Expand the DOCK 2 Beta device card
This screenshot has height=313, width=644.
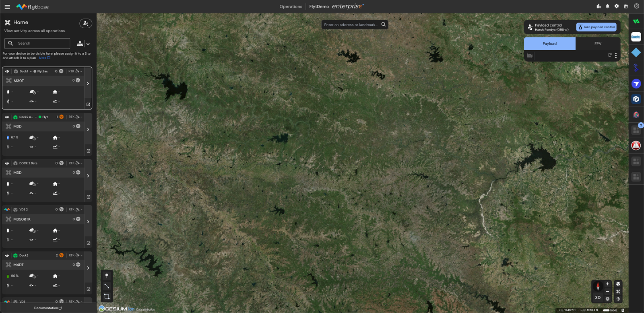[x=88, y=176]
